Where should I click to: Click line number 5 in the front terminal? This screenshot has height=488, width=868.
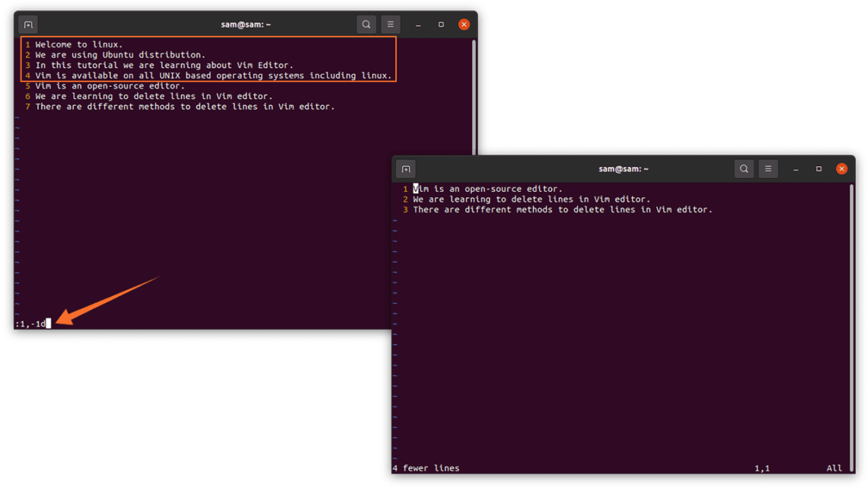(27, 85)
